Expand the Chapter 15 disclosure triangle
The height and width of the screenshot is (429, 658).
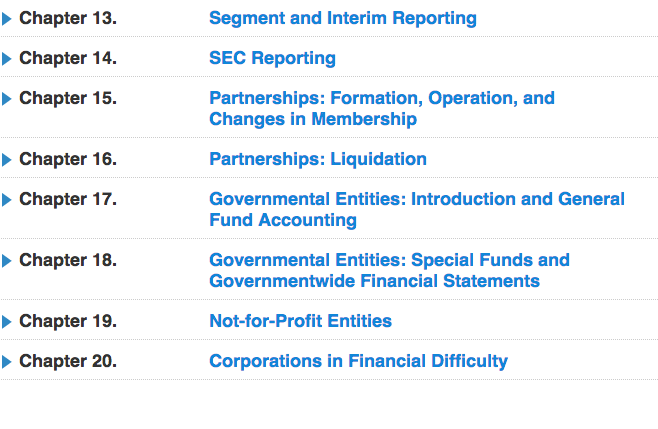pyautogui.click(x=7, y=99)
